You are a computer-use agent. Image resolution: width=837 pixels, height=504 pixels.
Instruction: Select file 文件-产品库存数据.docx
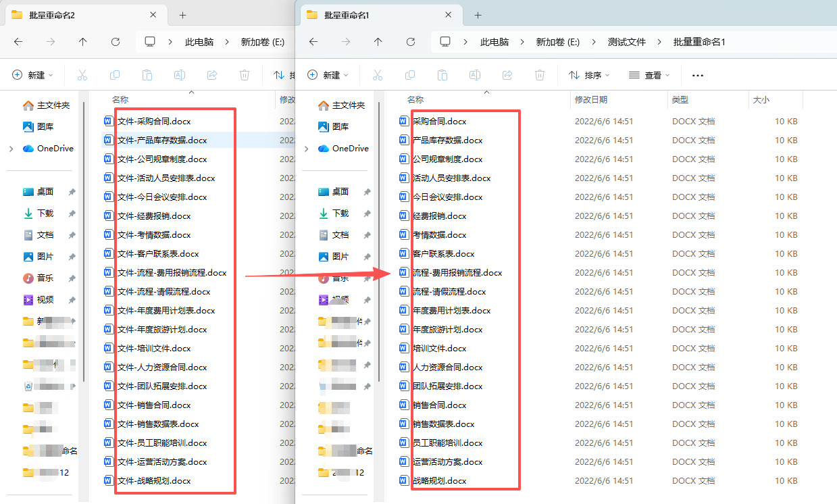tap(162, 141)
